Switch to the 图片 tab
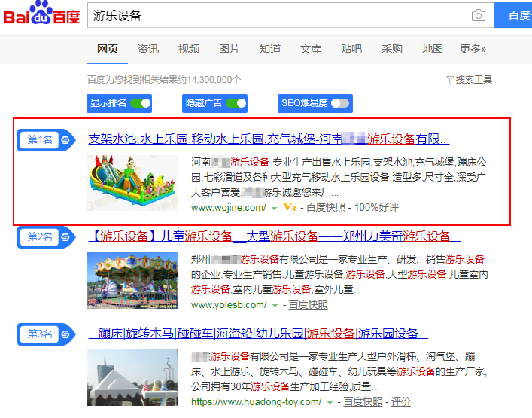The height and width of the screenshot is (418, 532). coord(229,49)
